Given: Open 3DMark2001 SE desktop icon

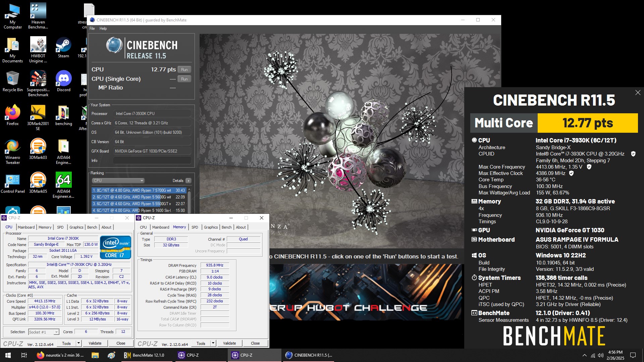Looking at the screenshot, I should pos(38,117).
